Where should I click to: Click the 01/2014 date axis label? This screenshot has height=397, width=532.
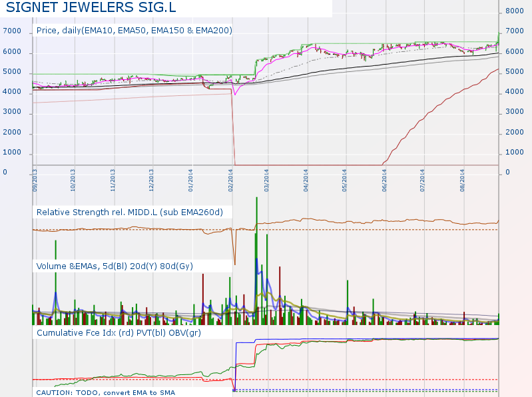(190, 181)
